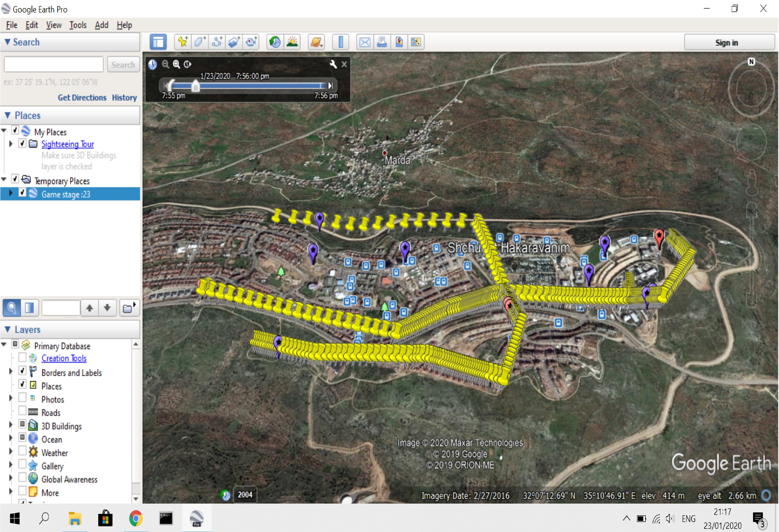Enable the Creation Tools layer checkbox
Viewport: 779px width, 532px height.
(23, 357)
